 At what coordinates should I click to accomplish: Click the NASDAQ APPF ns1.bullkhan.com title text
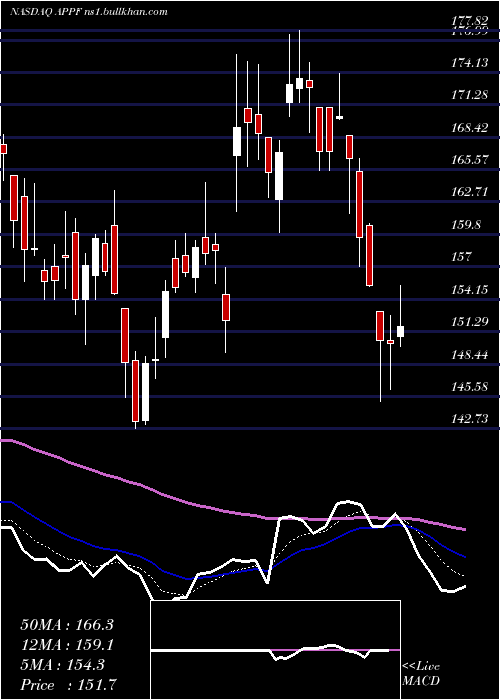(89, 12)
